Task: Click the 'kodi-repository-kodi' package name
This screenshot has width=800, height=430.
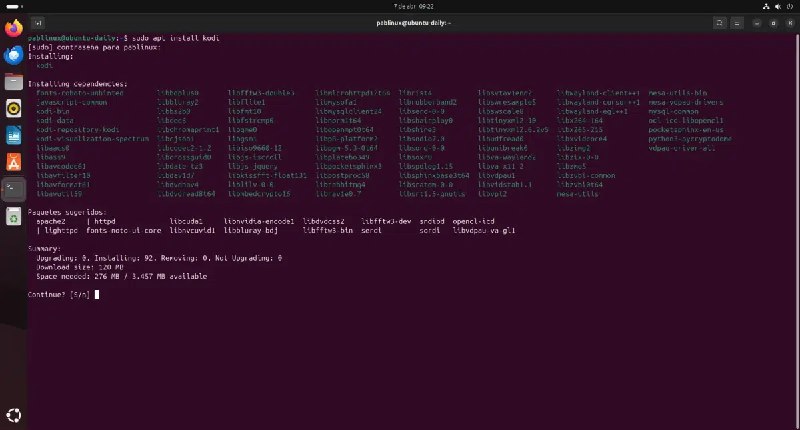Action: [x=78, y=130]
